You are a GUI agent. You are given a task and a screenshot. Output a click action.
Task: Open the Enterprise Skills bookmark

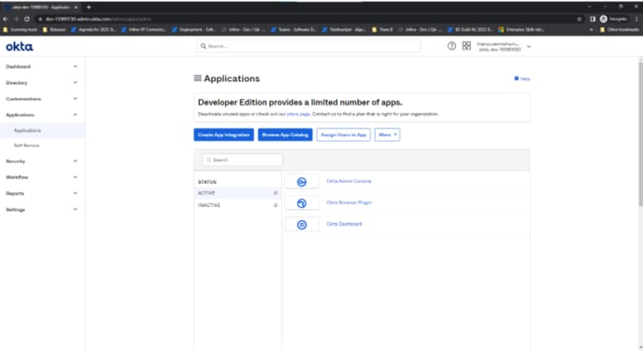522,30
